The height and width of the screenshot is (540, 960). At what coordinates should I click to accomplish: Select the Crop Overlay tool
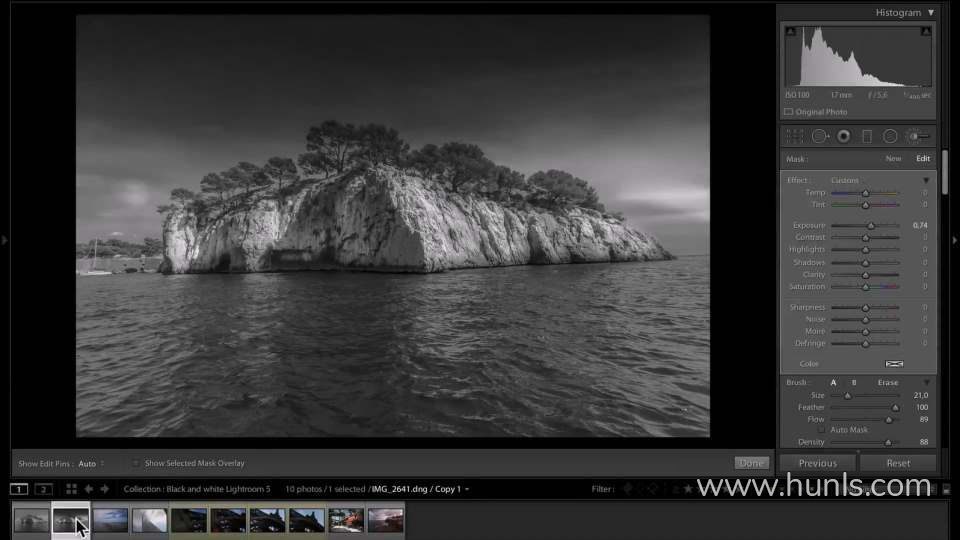tap(795, 137)
